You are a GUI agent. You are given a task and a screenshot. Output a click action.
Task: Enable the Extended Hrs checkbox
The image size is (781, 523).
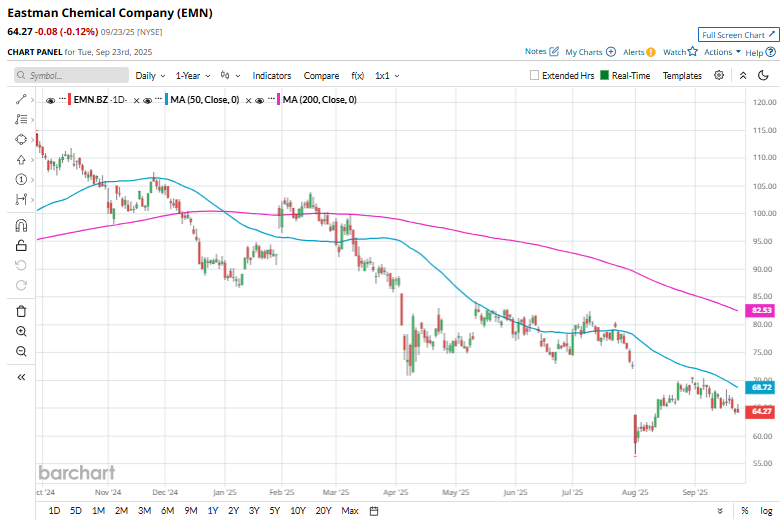[x=535, y=75]
